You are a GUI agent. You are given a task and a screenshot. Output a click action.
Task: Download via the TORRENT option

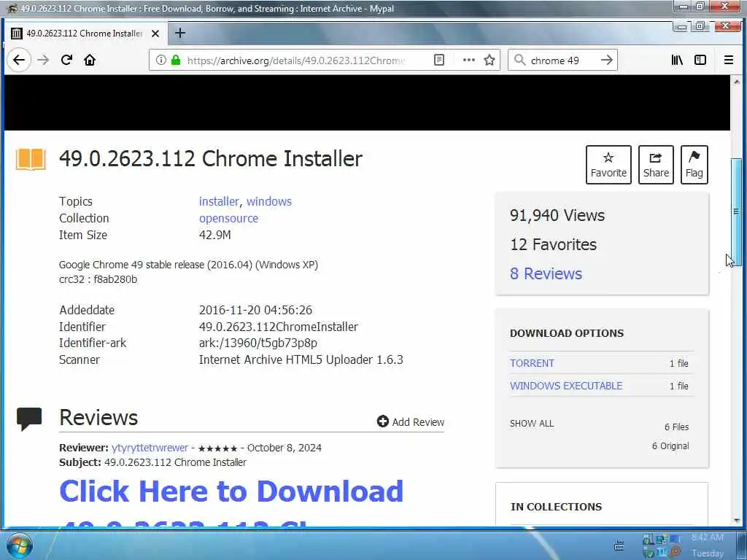coord(532,363)
